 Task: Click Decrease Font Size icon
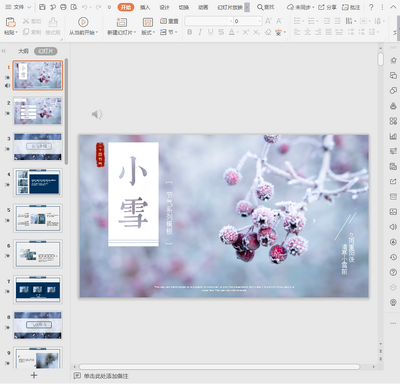(279, 21)
